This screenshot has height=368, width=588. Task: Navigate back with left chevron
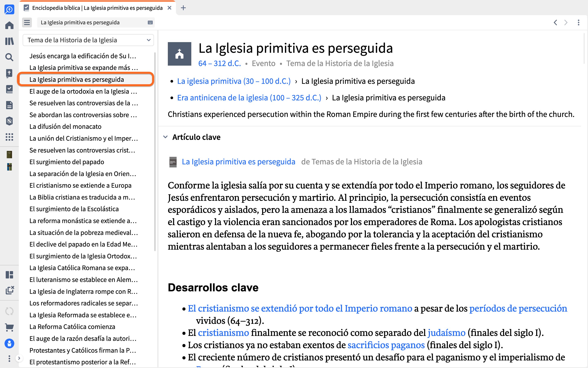point(555,22)
